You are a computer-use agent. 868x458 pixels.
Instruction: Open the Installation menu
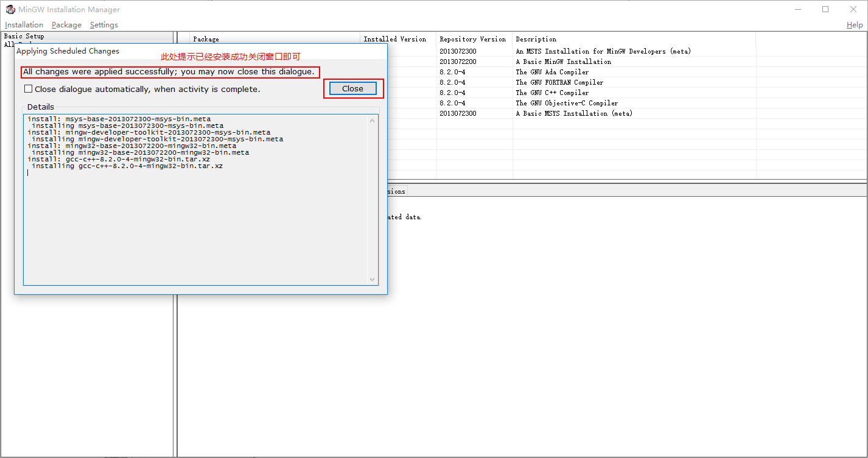coord(24,25)
